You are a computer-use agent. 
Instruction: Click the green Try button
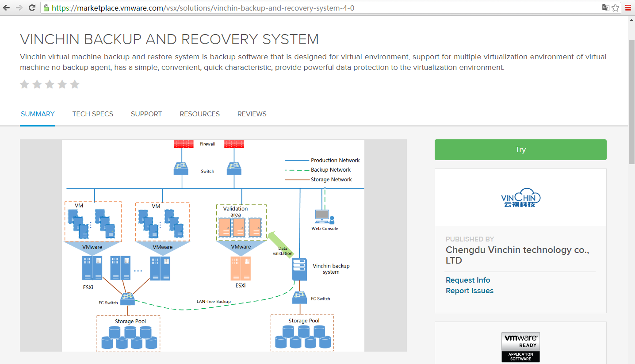tap(520, 149)
